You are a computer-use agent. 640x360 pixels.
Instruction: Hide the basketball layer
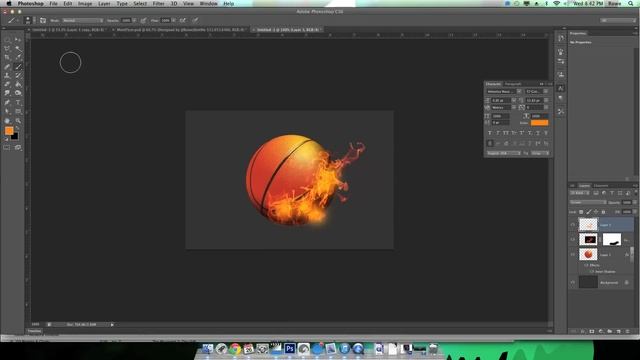tap(573, 255)
